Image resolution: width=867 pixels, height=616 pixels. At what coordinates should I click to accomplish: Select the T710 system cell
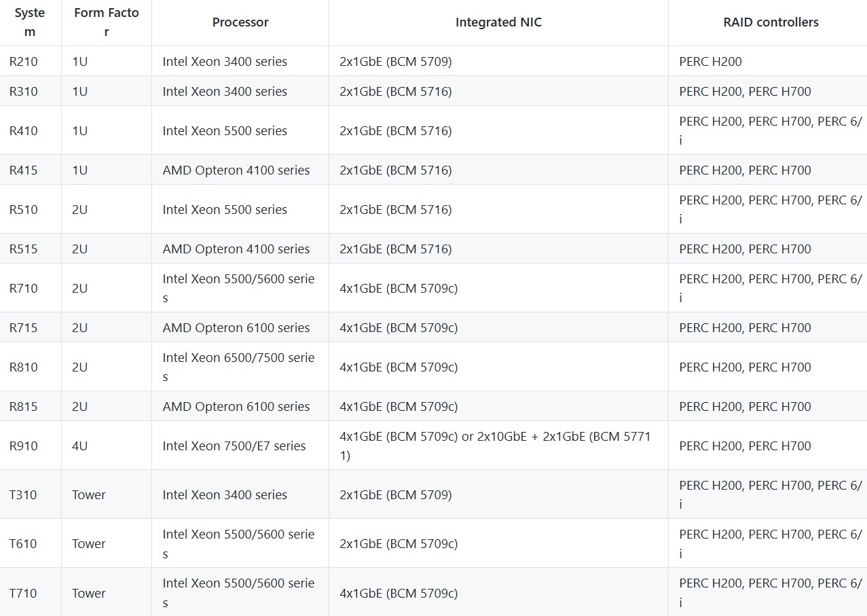coord(30,592)
